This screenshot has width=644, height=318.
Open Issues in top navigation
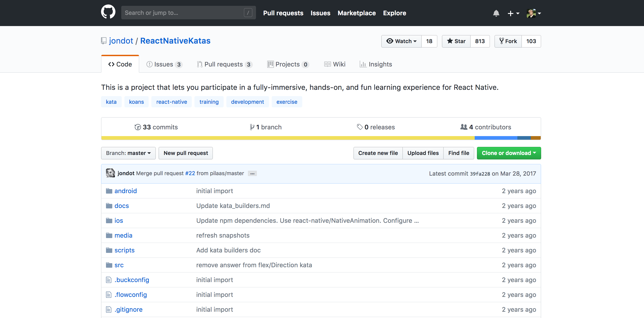pos(320,13)
